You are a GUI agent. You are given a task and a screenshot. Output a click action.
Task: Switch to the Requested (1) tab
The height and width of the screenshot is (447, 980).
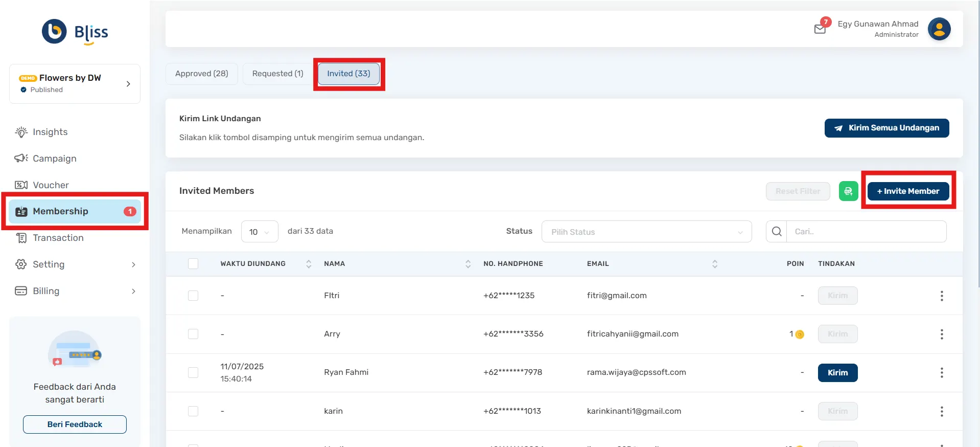(x=277, y=74)
